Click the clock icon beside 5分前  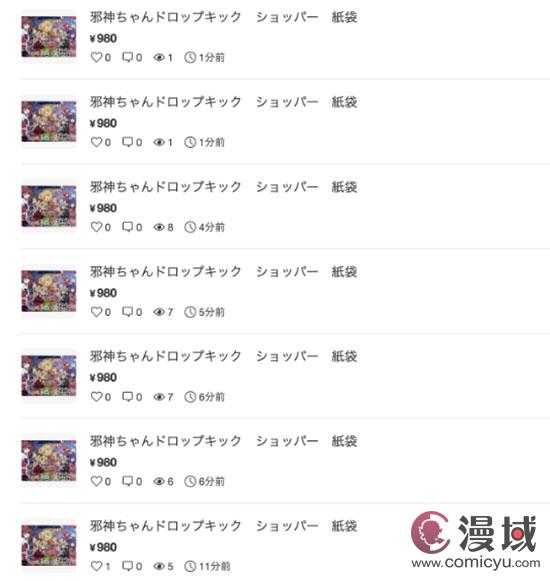click(x=190, y=312)
